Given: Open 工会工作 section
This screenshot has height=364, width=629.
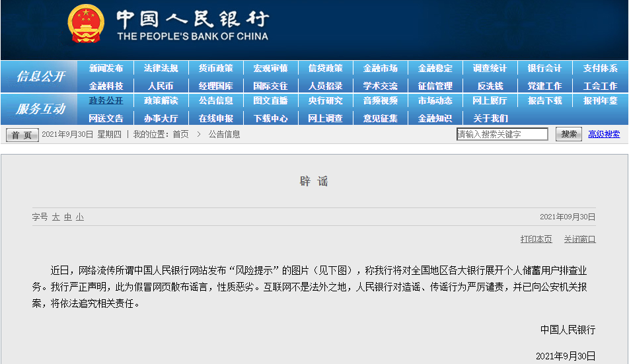Looking at the screenshot, I should point(600,86).
